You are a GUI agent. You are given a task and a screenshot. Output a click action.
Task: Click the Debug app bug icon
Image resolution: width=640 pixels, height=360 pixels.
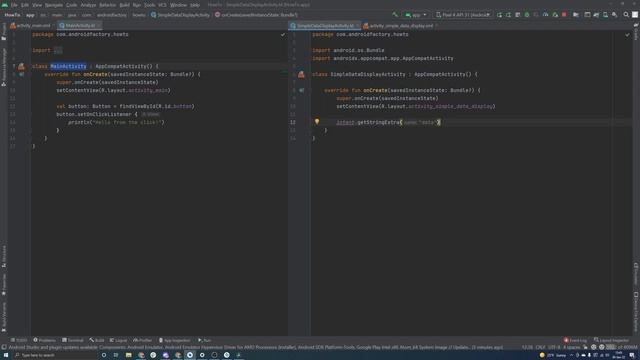point(527,15)
